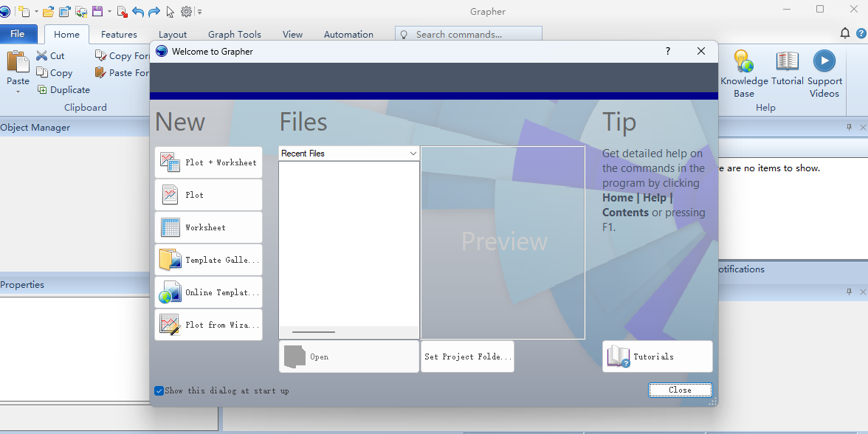Click the Paste Format button
Image resolution: width=868 pixels, height=434 pixels.
(123, 72)
